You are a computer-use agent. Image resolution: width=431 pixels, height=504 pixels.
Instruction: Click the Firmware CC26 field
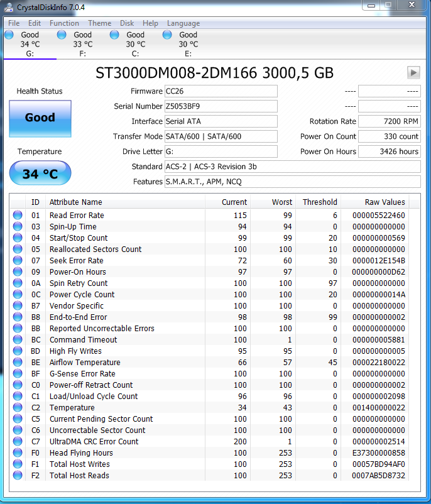tap(220, 91)
